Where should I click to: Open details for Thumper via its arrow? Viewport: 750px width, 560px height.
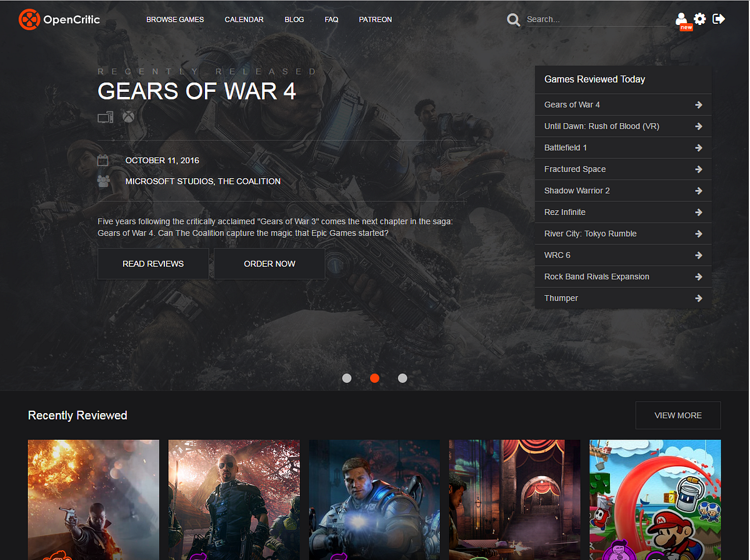coord(698,298)
